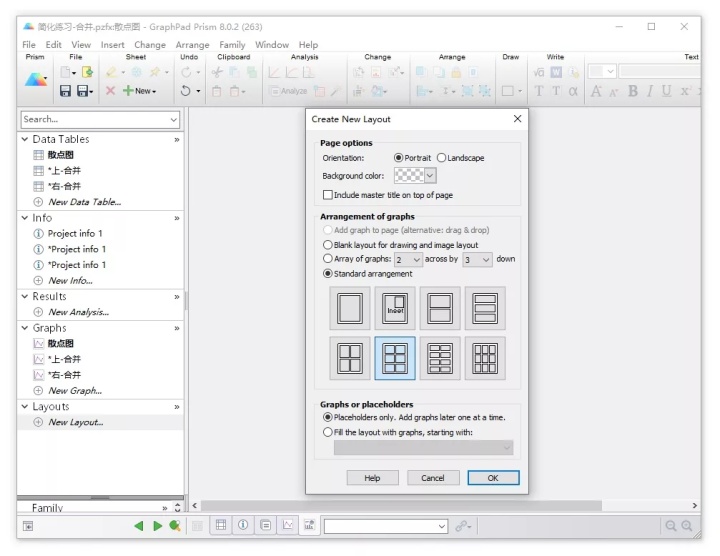Click the rectangle shape tool in Draw group
Image resolution: width=720 pixels, height=556 pixels.
(x=508, y=91)
